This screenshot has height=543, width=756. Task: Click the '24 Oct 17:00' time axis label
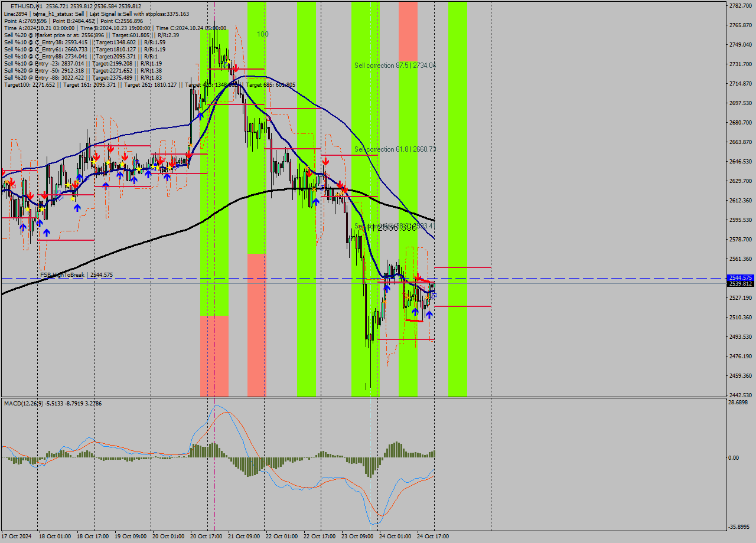click(x=432, y=537)
